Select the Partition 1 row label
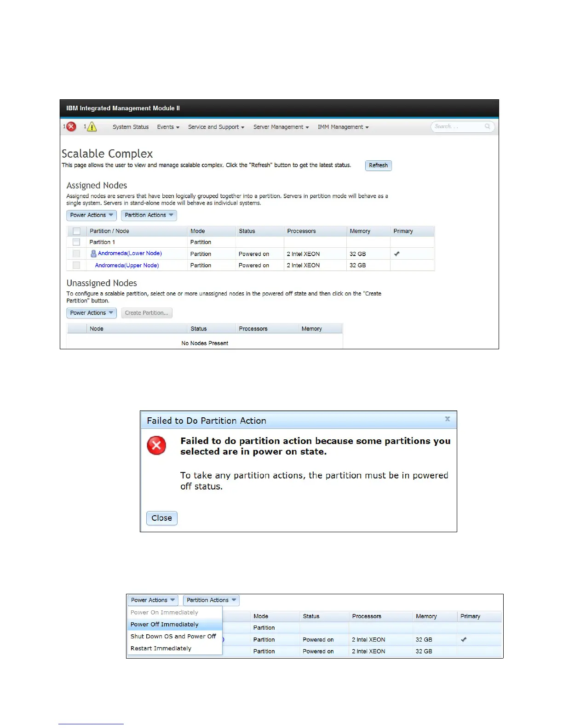 click(102, 242)
